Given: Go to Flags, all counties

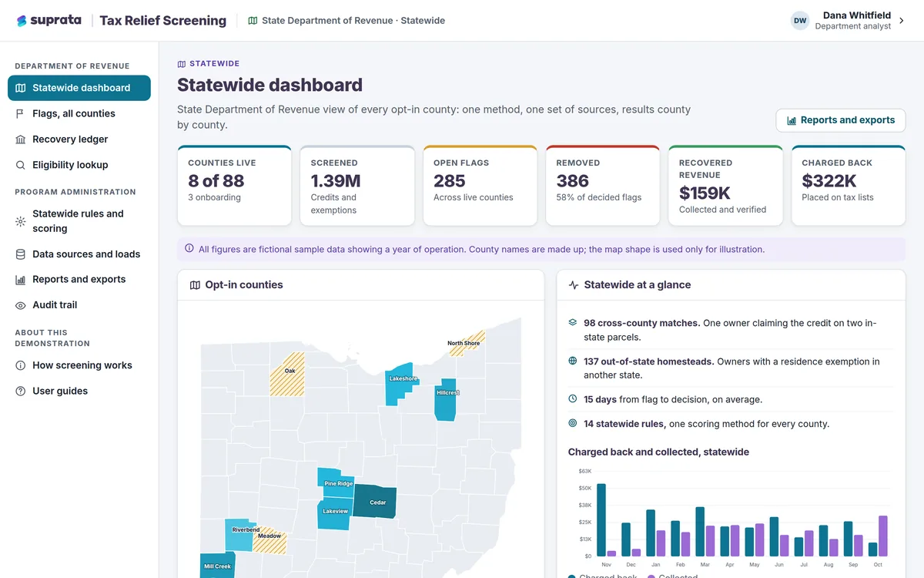Looking at the screenshot, I should [x=79, y=113].
